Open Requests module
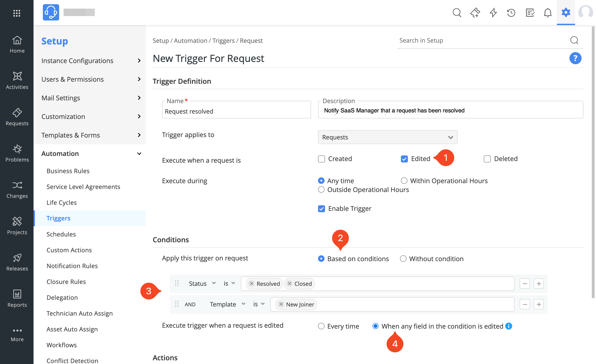Screen dimensions: 596x364 coord(17,117)
